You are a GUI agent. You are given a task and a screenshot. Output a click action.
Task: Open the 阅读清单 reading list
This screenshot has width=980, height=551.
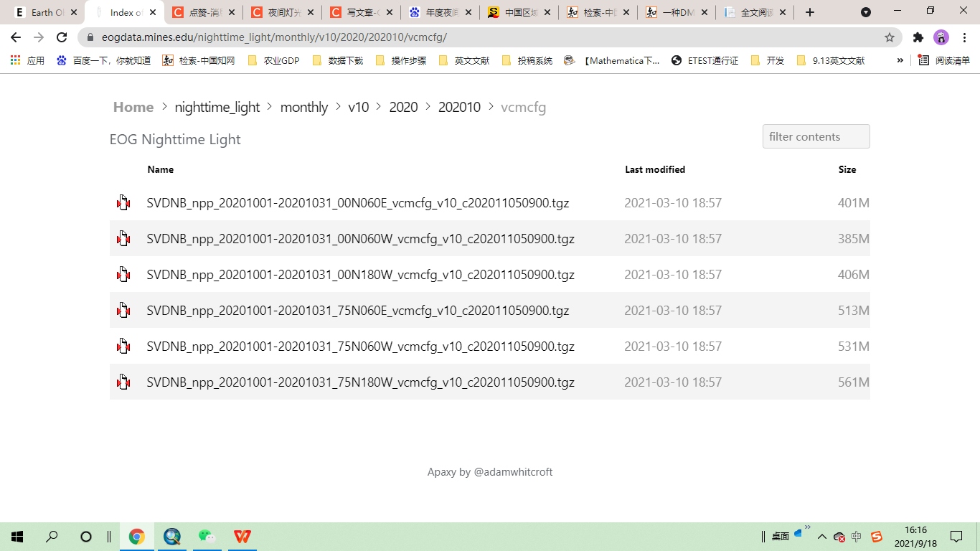(944, 61)
